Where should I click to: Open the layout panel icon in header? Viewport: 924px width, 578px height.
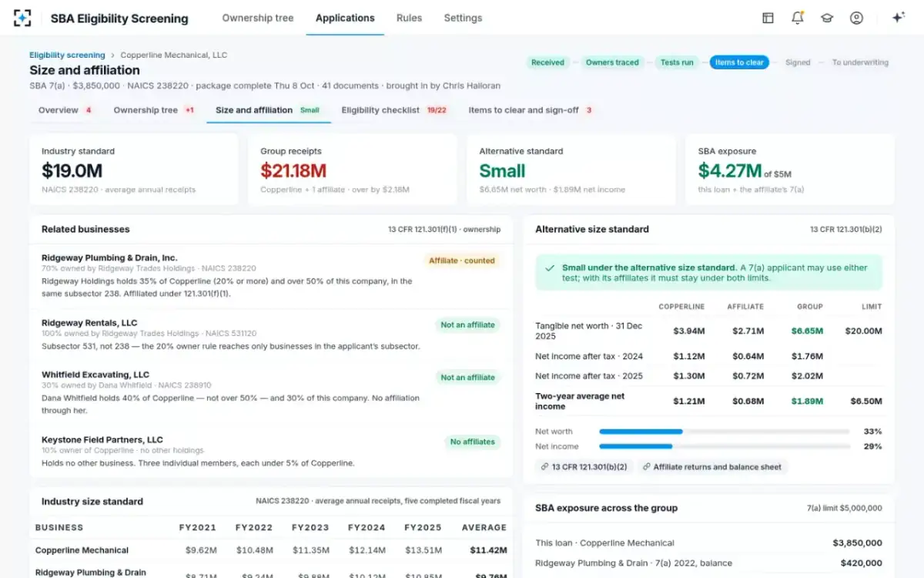click(768, 18)
